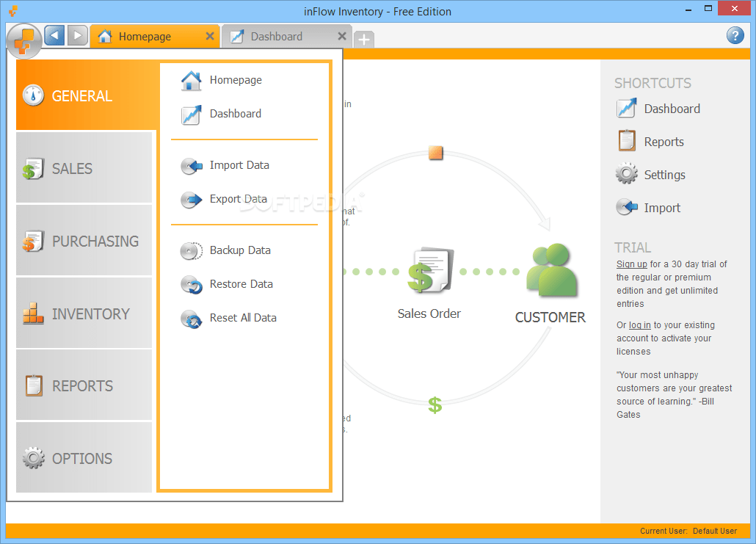This screenshot has width=756, height=544.
Task: Click the Restore Data disc icon
Action: point(192,285)
